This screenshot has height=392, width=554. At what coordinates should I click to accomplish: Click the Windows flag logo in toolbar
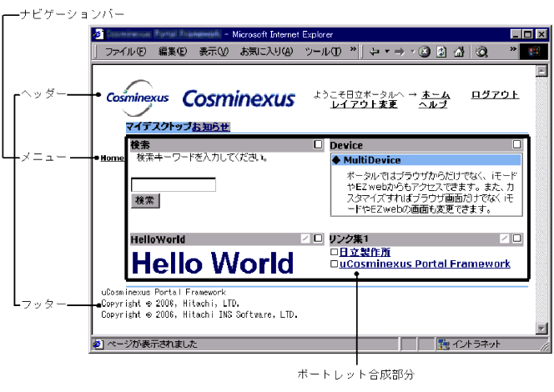pos(533,52)
